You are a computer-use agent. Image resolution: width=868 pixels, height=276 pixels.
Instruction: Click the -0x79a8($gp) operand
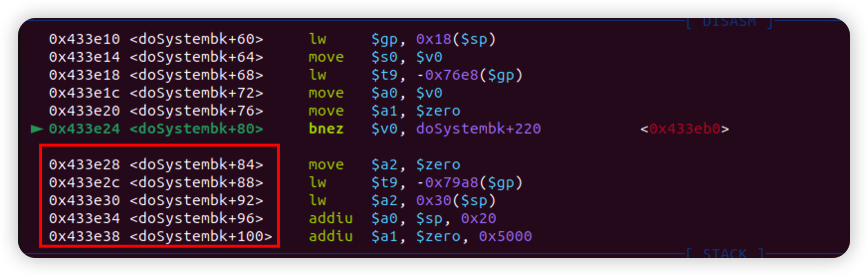coord(469,183)
